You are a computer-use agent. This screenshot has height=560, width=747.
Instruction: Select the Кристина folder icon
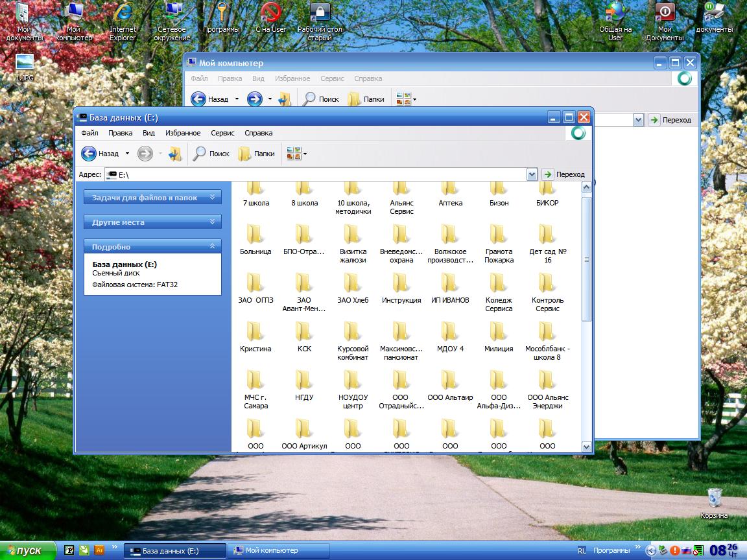pyautogui.click(x=255, y=332)
